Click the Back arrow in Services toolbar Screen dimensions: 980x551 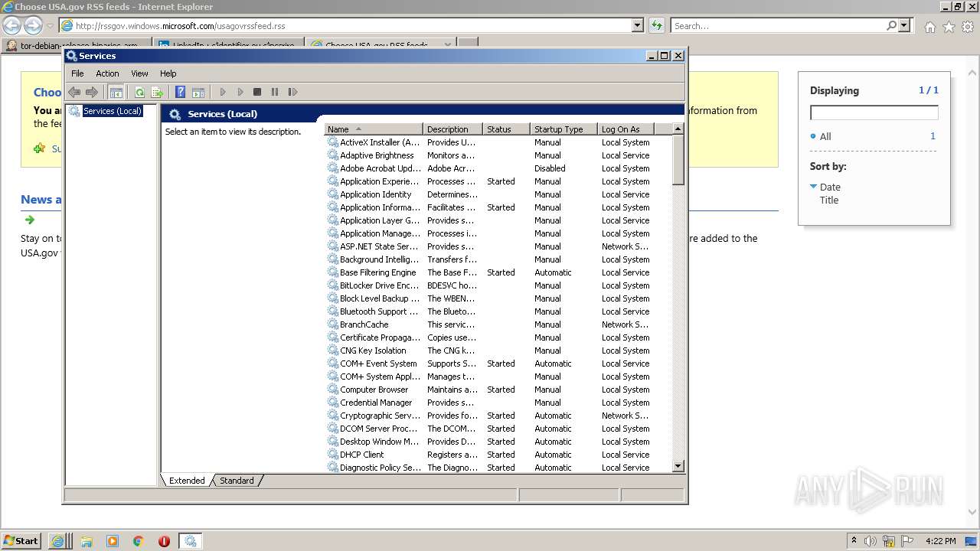click(74, 92)
